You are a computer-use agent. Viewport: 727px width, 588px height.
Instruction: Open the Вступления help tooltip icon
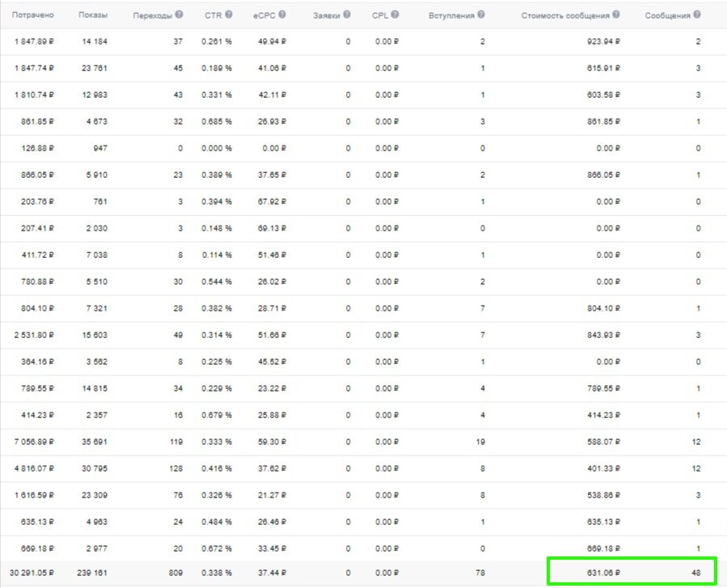click(481, 15)
